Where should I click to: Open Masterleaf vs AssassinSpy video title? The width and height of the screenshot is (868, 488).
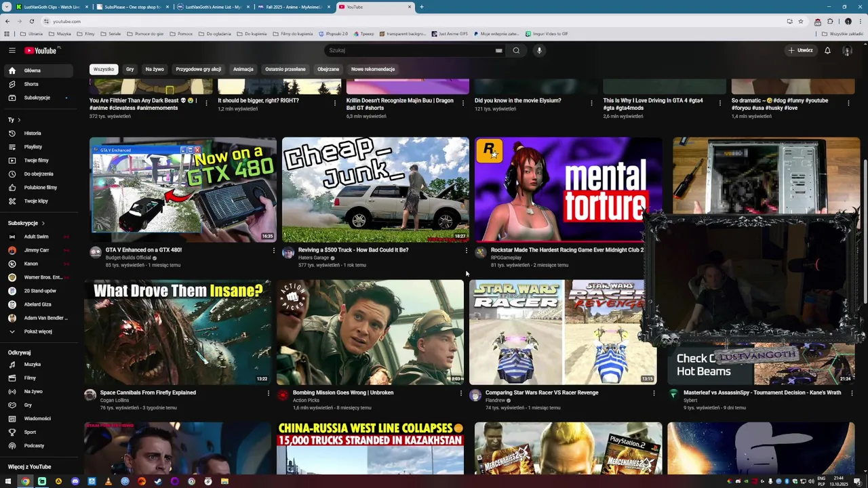coord(762,392)
